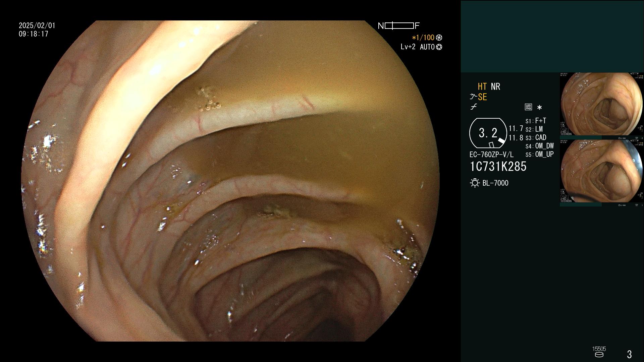644x362 pixels.
Task: Click the S5: OM_UP switch assignment
Action: coord(539,154)
